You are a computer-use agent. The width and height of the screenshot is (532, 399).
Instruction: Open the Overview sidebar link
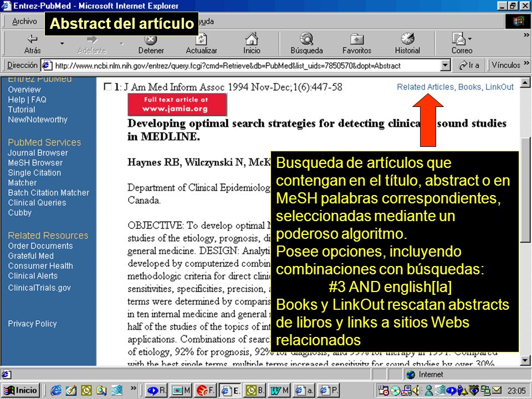point(24,90)
